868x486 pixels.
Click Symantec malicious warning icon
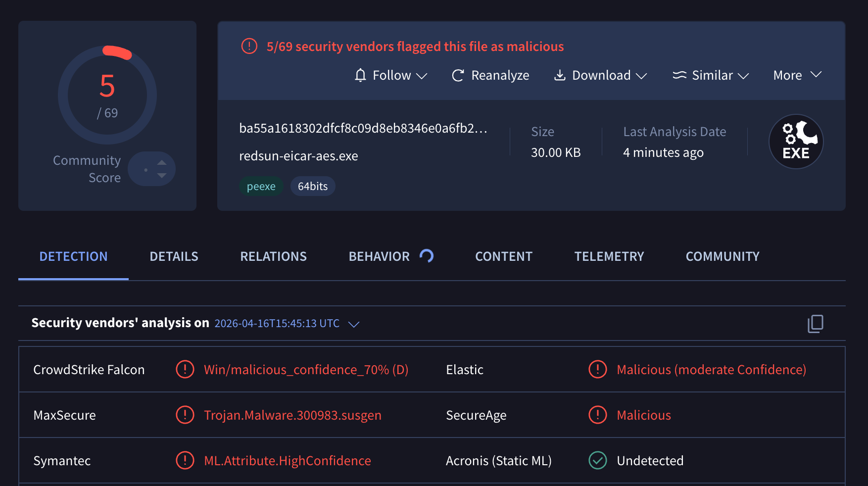(x=185, y=460)
